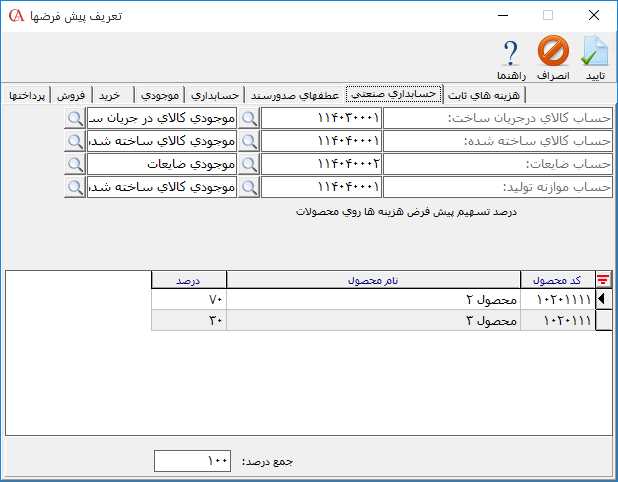Click the search icon next to account code 114040002

(x=249, y=163)
